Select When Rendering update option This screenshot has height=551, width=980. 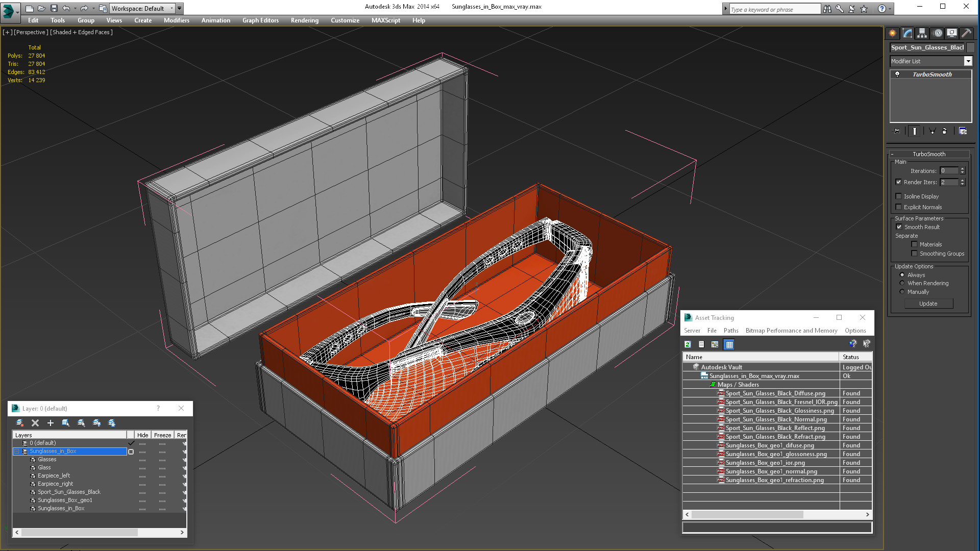[902, 283]
